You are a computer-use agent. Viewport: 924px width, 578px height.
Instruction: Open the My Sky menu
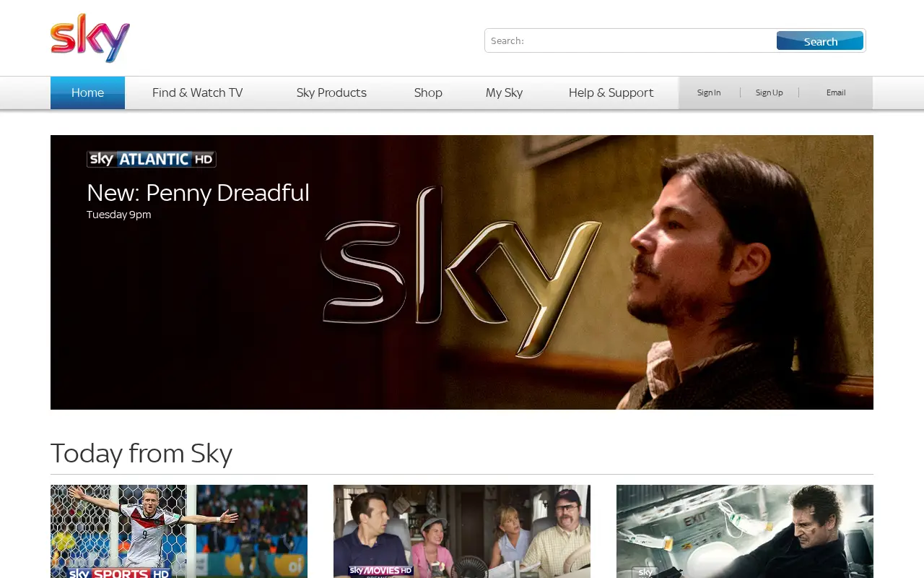[x=504, y=92]
